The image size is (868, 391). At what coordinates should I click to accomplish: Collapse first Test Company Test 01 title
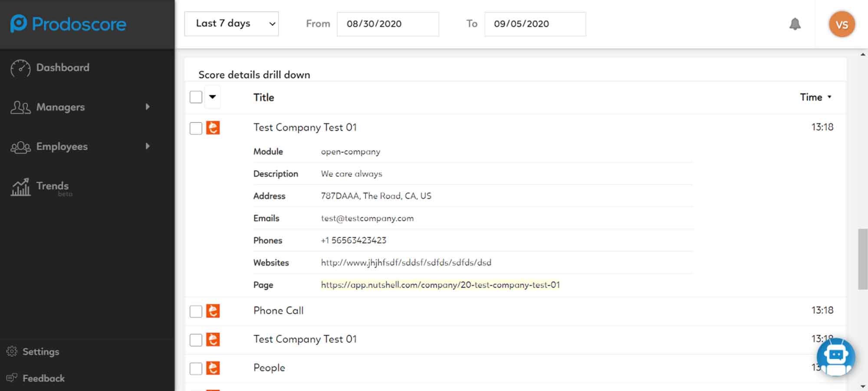(305, 127)
